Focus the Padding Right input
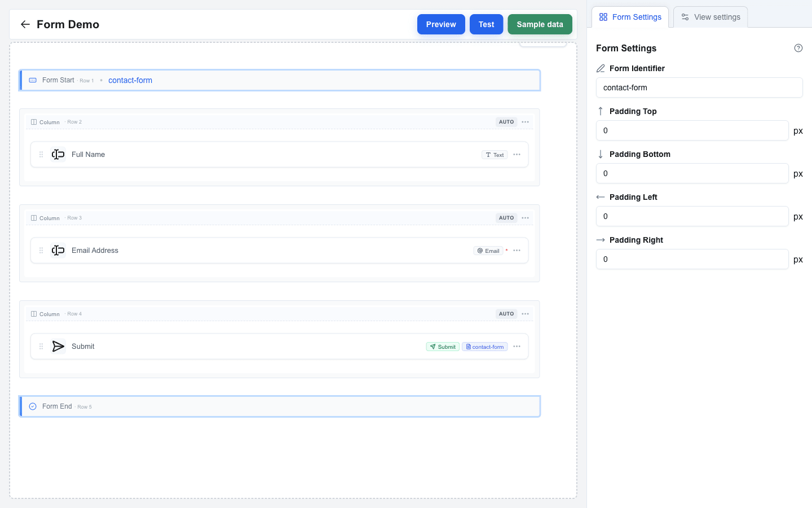The image size is (812, 508). [x=692, y=259]
